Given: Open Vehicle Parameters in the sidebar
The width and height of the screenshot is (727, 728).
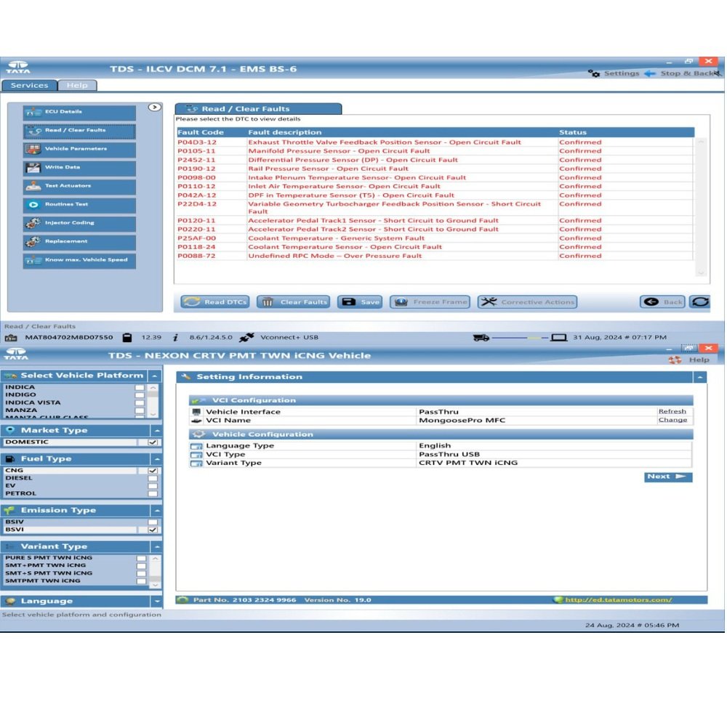Looking at the screenshot, I should (x=79, y=150).
